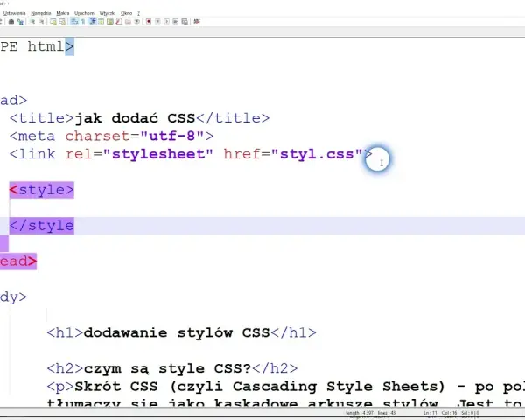Click the 'html>' doctype text
This screenshot has width=525, height=420.
click(x=51, y=46)
